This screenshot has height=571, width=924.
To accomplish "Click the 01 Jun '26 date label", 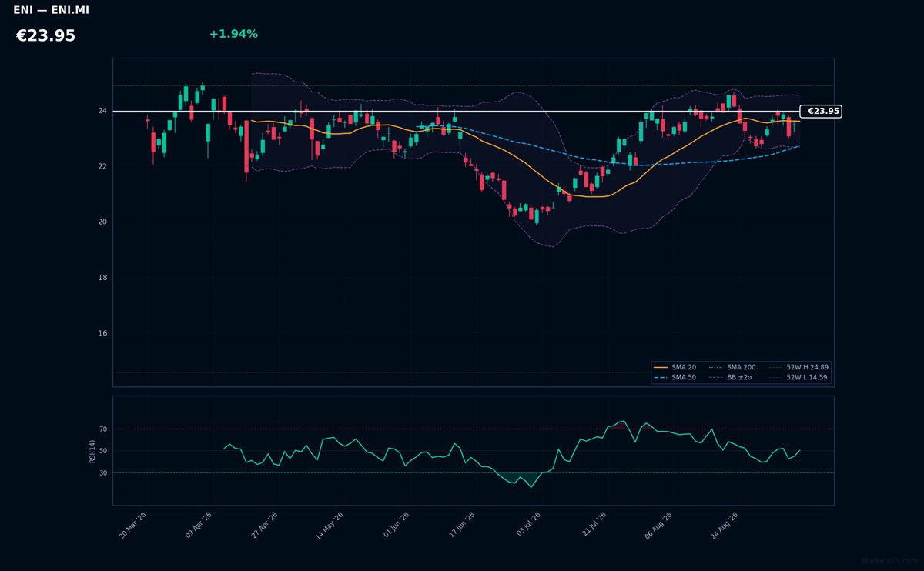I will 396,525.
